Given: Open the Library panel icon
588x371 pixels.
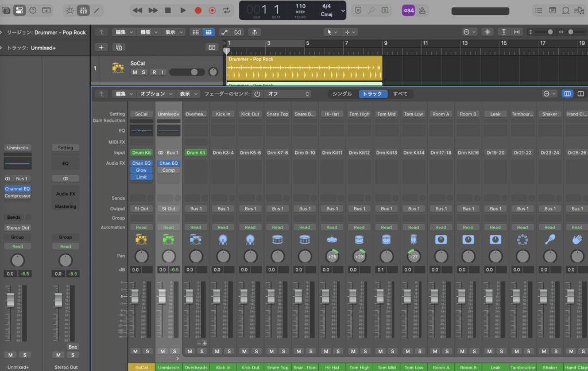Looking at the screenshot, I should (x=6, y=10).
